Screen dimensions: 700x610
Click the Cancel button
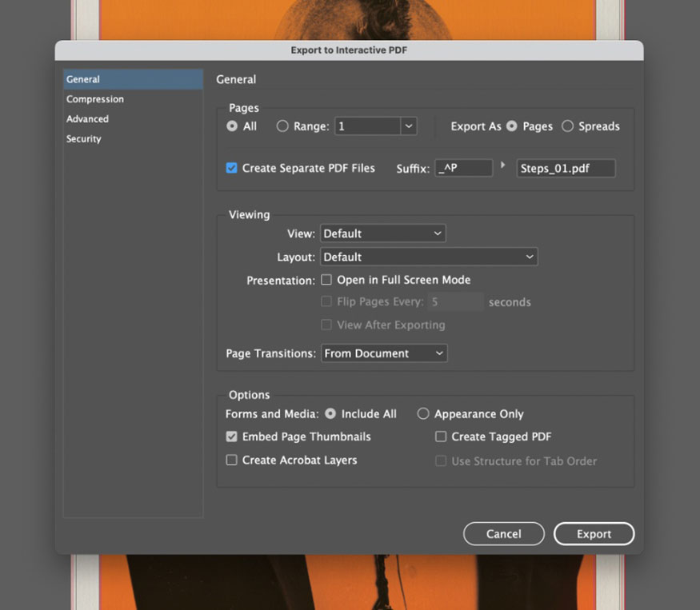tap(503, 534)
